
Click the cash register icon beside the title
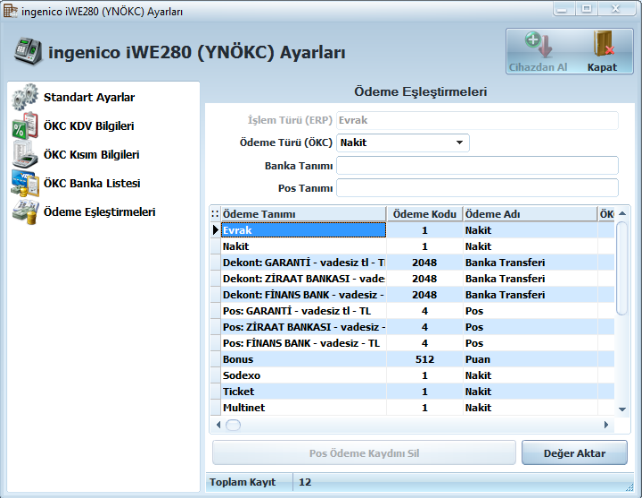(28, 51)
